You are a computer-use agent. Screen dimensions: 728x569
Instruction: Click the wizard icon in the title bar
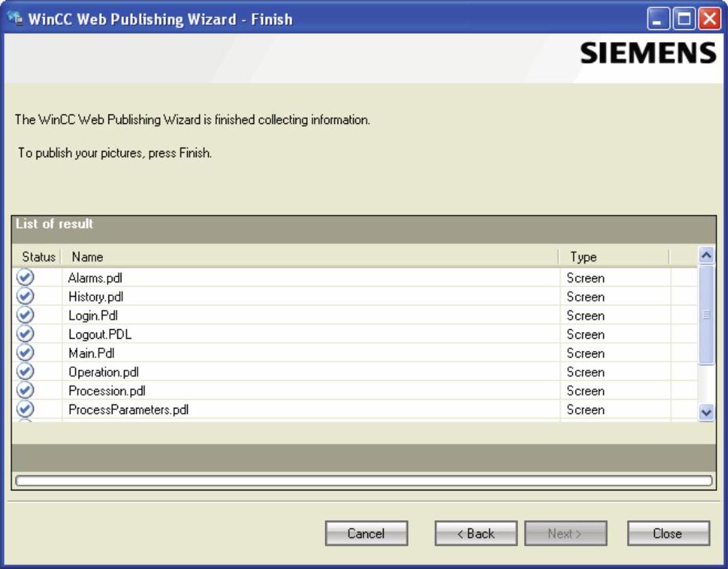[x=15, y=18]
